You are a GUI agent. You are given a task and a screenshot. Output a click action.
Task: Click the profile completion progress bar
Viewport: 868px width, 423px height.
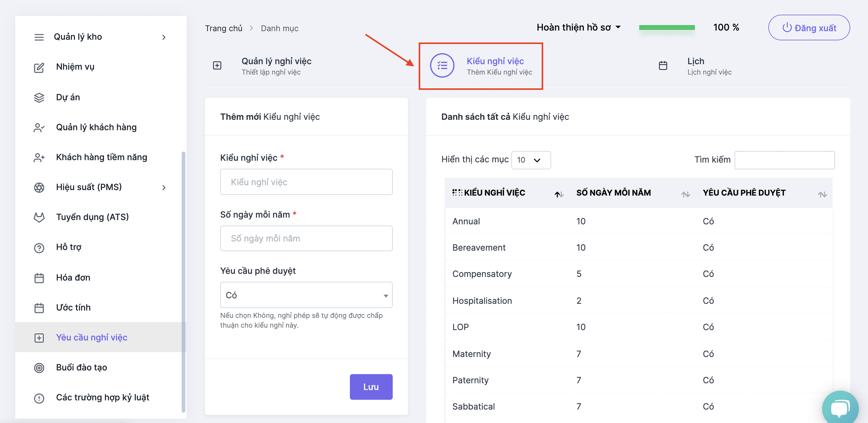pyautogui.click(x=667, y=28)
